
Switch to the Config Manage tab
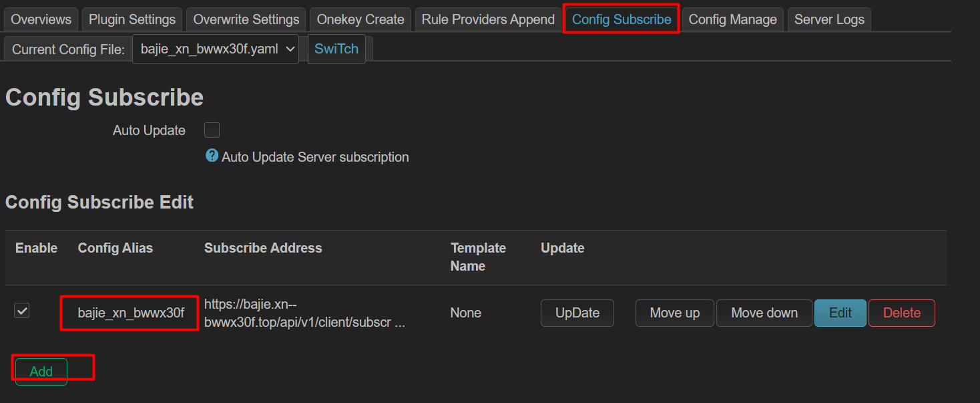pos(732,19)
